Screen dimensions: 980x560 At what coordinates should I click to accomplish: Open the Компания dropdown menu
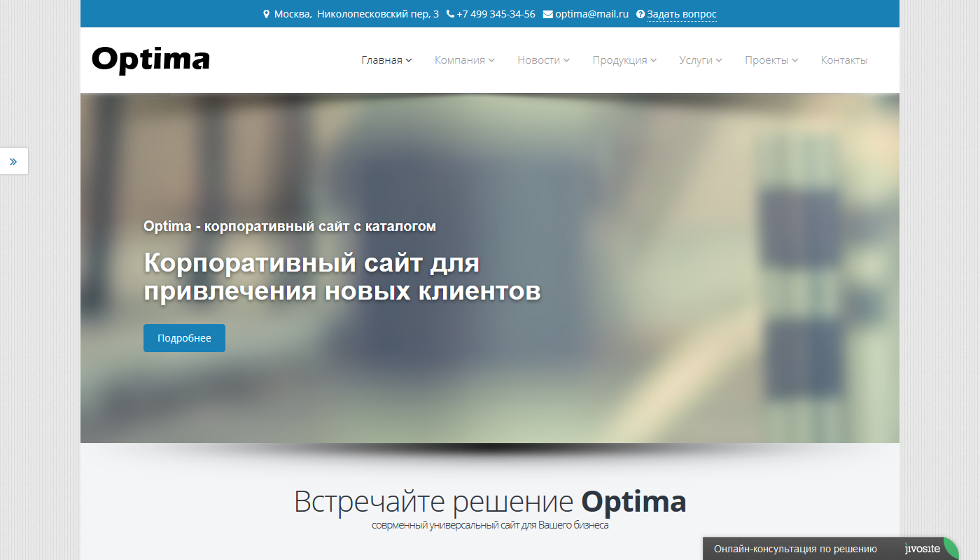tap(464, 60)
